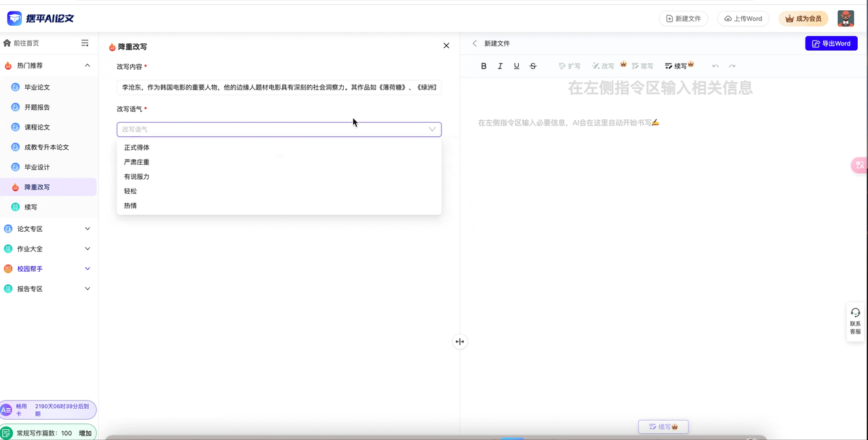Expand the 校园帮手 section
The width and height of the screenshot is (868, 440).
(87, 268)
